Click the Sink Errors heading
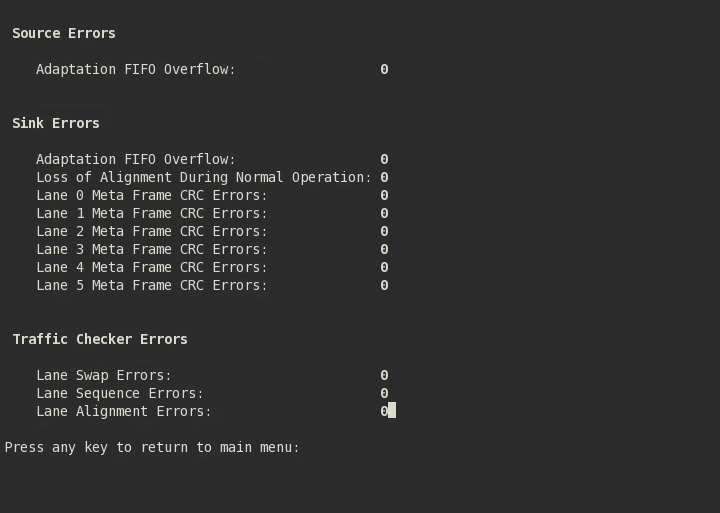The width and height of the screenshot is (720, 513). pyautogui.click(x=56, y=123)
